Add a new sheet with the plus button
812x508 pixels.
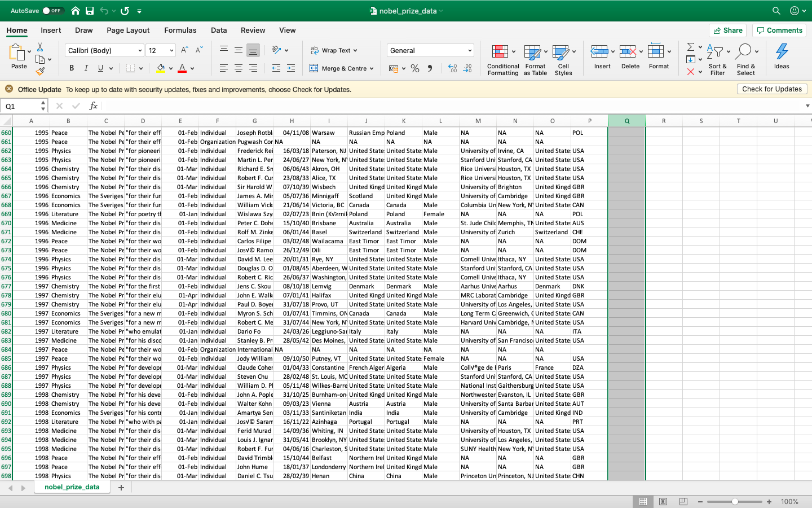(121, 487)
